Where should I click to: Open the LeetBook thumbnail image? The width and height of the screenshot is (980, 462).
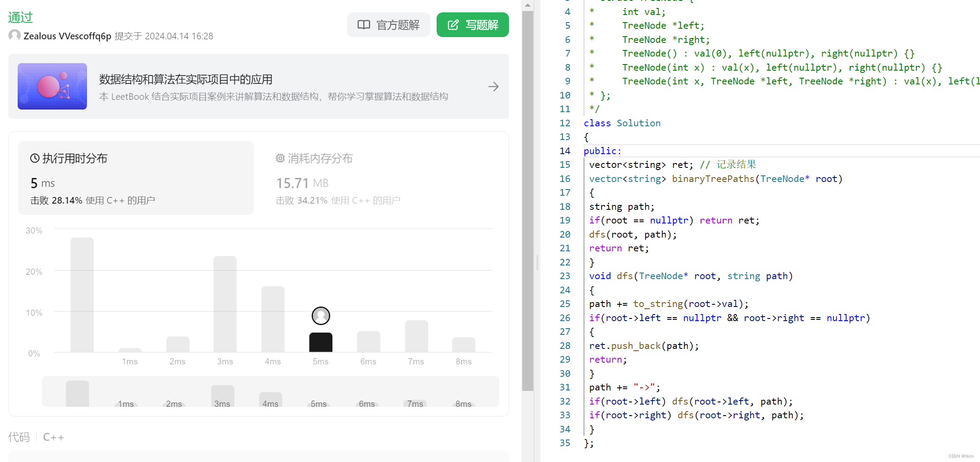(x=52, y=86)
